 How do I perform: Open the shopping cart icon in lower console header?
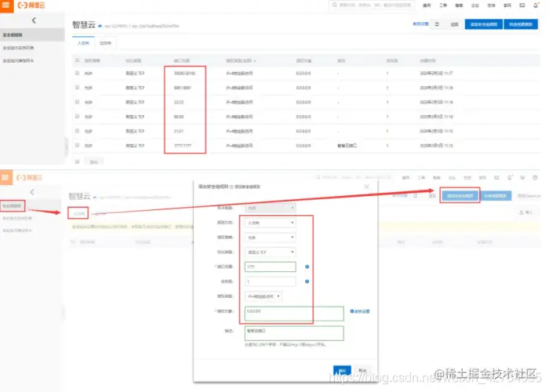pyautogui.click(x=522, y=177)
